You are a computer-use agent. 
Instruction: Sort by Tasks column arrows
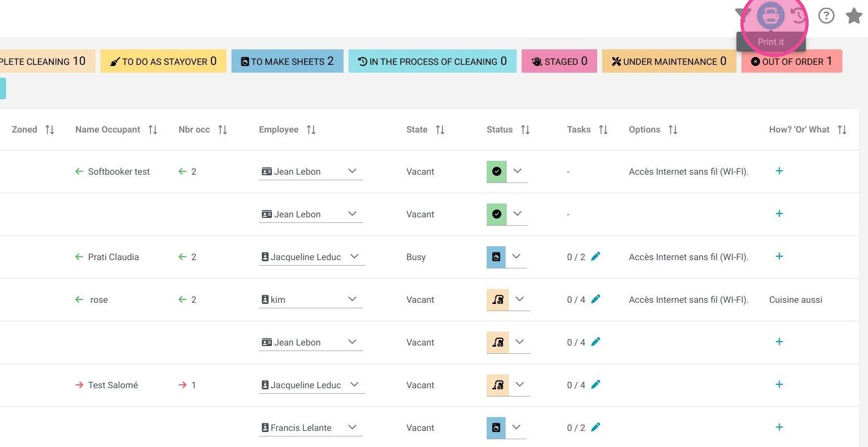[603, 130]
